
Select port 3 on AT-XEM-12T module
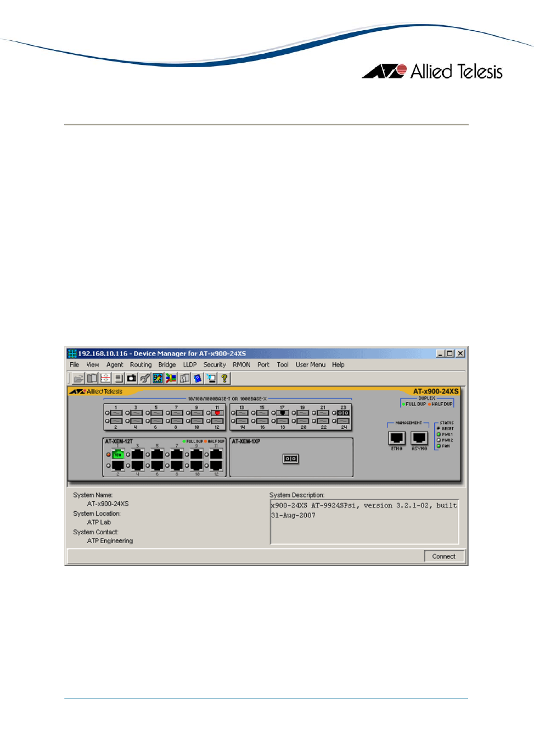click(138, 454)
